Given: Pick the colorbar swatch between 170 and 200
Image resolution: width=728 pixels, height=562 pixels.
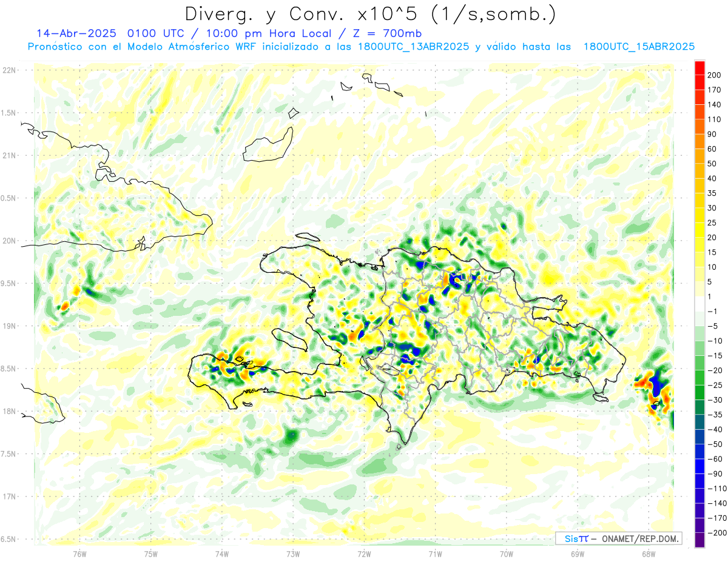Looking at the screenshot, I should [699, 82].
